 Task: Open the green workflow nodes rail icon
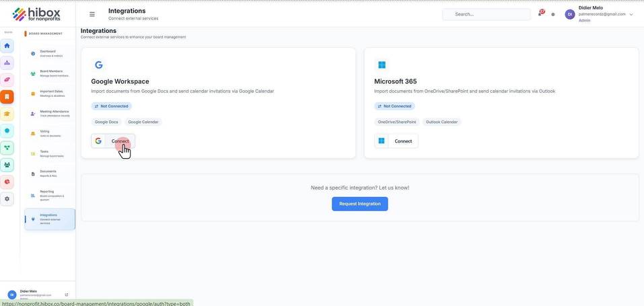pyautogui.click(x=7, y=148)
